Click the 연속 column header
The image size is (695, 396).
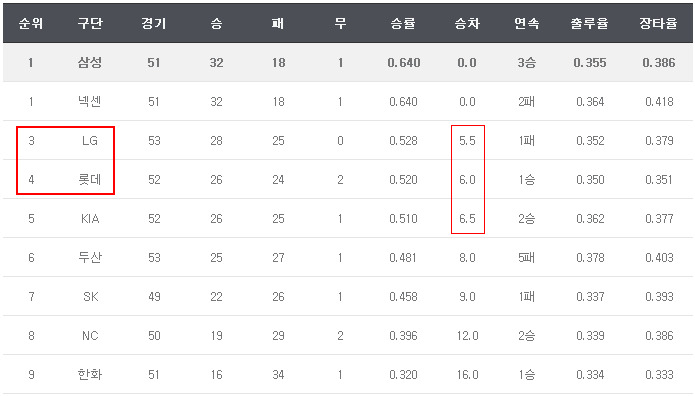point(527,23)
